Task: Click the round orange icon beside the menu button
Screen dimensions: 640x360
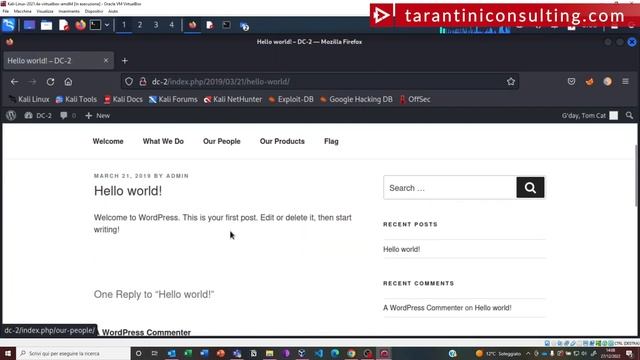Action: point(607,82)
